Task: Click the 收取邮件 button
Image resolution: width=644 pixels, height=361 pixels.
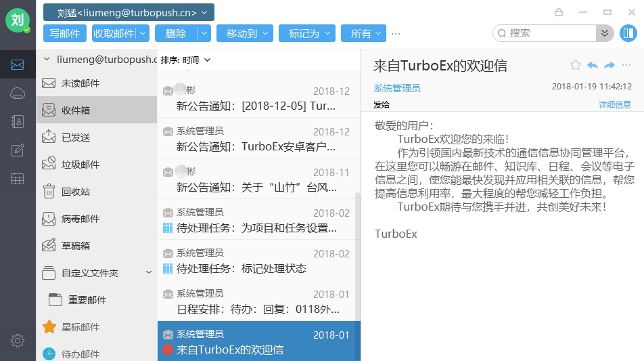Action: pos(114,33)
